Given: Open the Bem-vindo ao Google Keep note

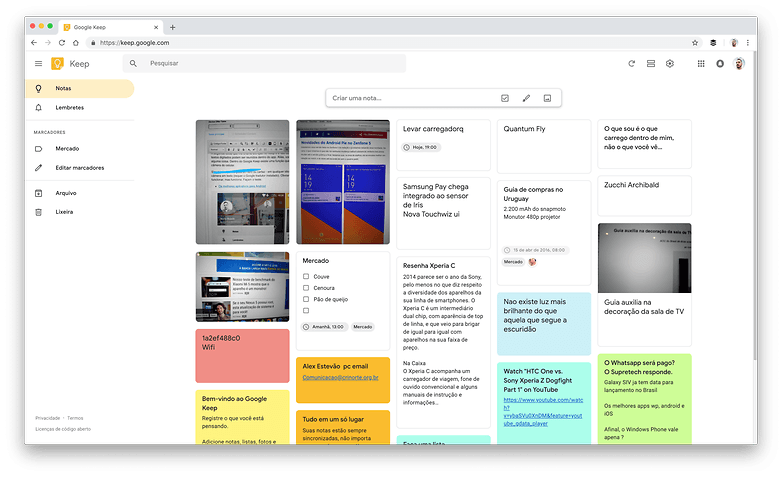Looking at the screenshot, I should tap(242, 417).
